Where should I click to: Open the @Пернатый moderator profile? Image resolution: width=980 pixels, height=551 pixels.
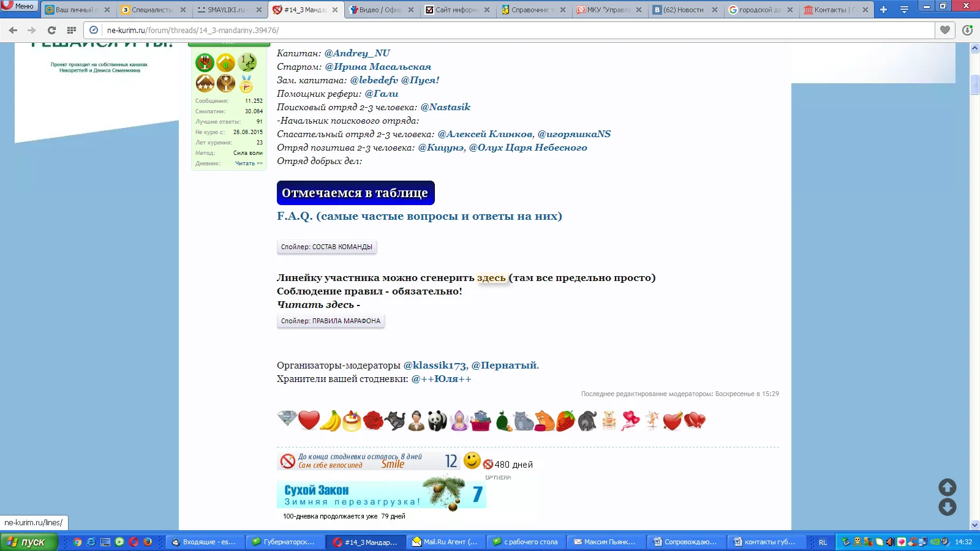coord(504,365)
